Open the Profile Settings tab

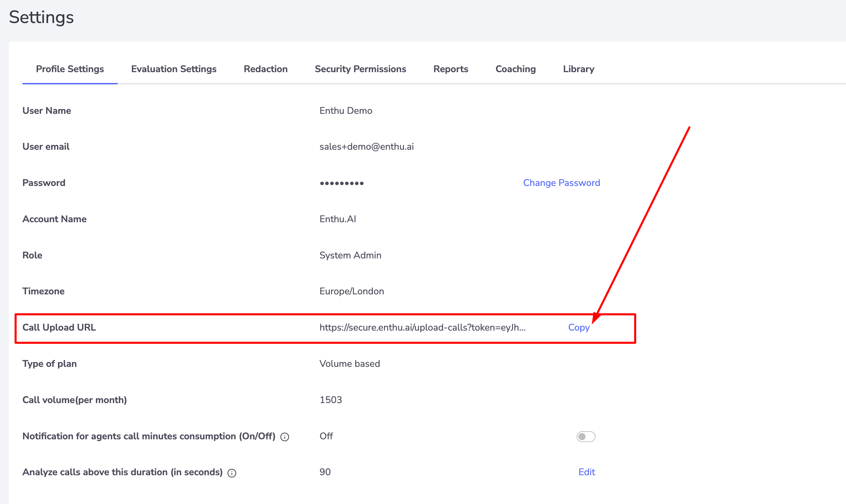pos(70,69)
